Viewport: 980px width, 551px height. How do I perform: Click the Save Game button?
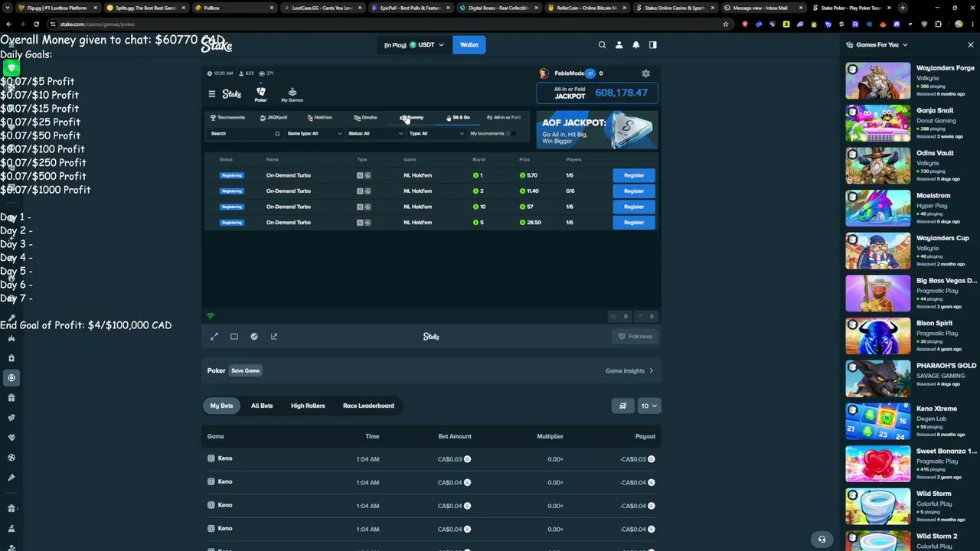point(246,371)
